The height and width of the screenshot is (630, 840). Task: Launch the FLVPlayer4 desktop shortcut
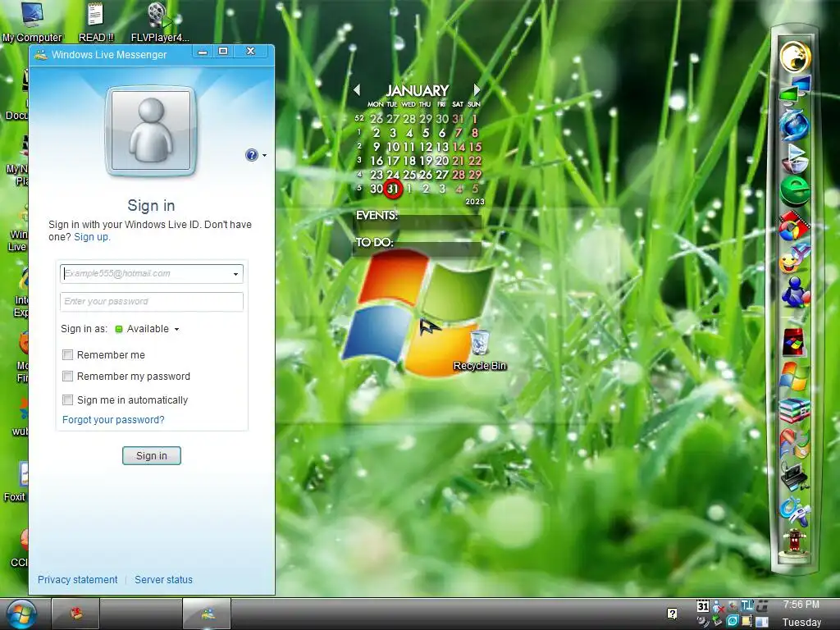(x=160, y=21)
